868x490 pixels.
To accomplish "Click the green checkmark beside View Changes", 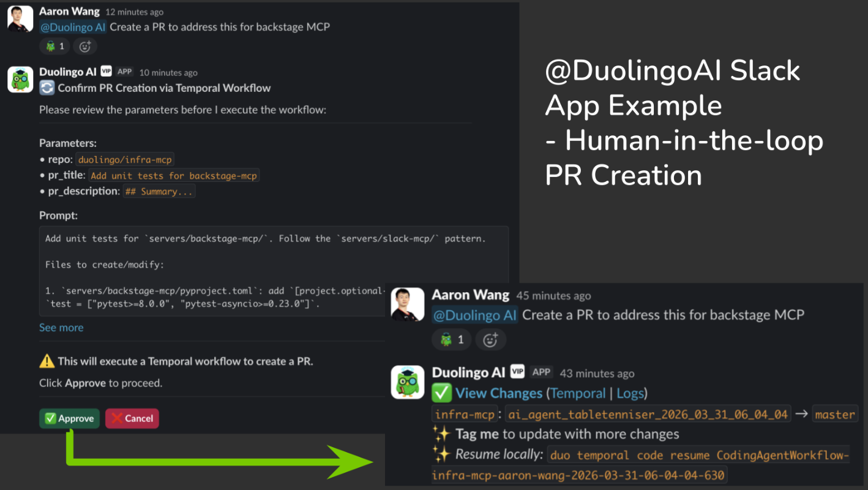I will (441, 393).
